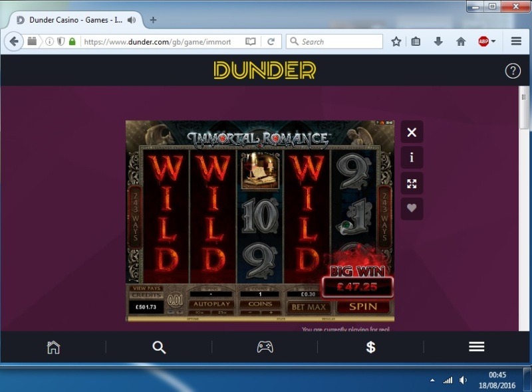Select 10x autoplay spins
Screen dimensions: 532x392
click(199, 312)
